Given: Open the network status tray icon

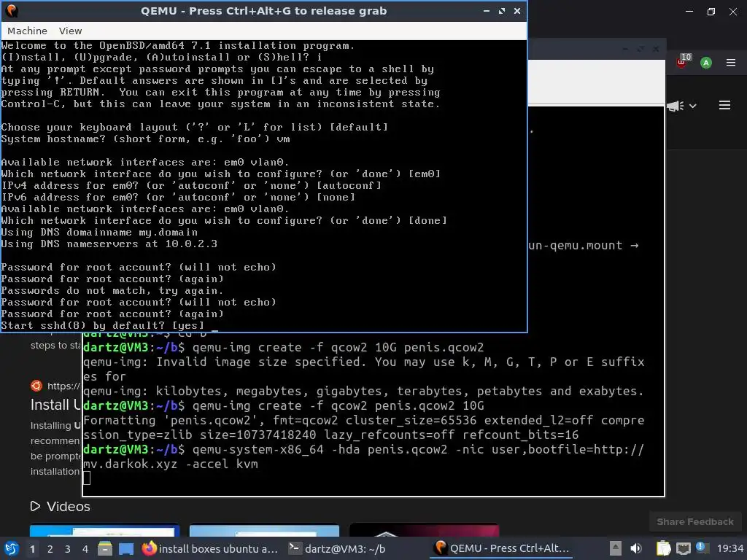Looking at the screenshot, I should 683,548.
